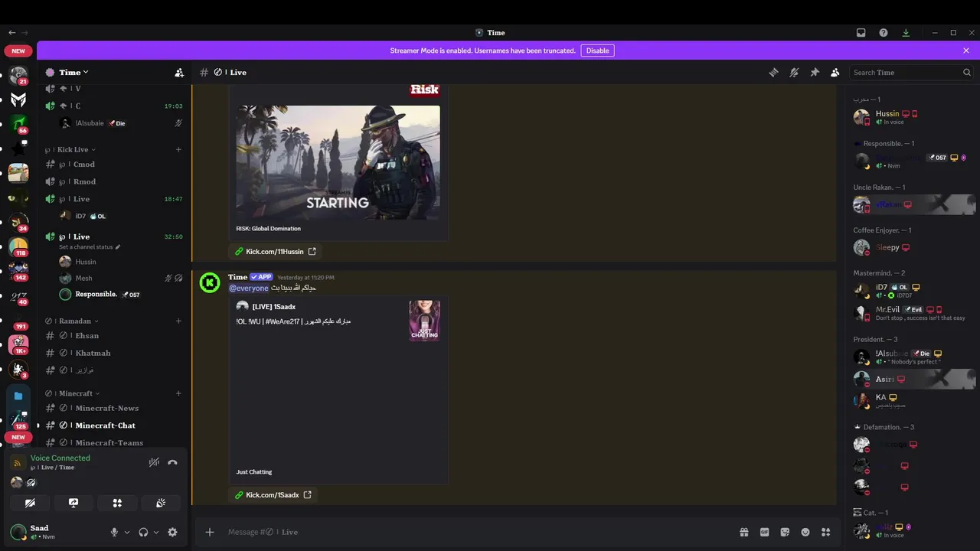
Task: Toggle the member list icon
Action: point(835,73)
